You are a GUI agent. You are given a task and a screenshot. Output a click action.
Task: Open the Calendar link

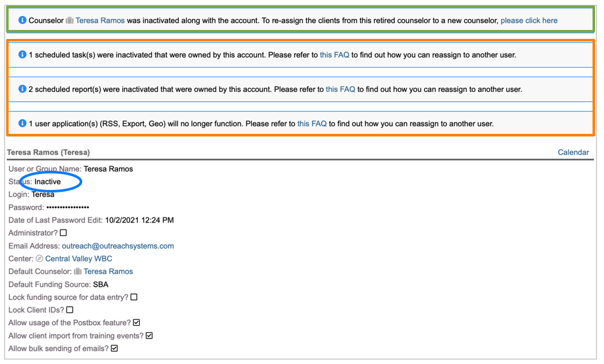(x=573, y=152)
